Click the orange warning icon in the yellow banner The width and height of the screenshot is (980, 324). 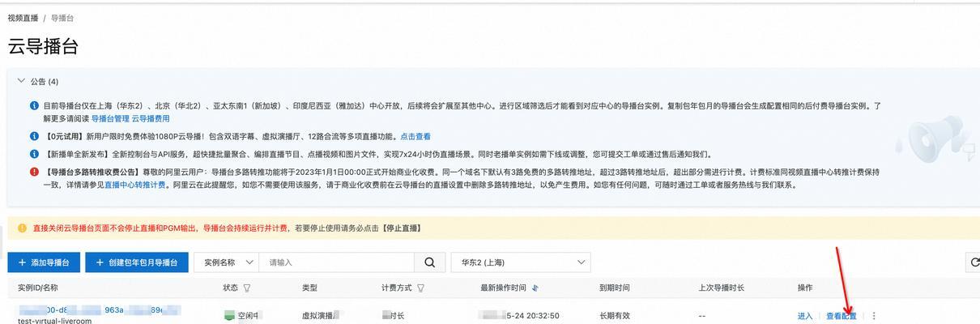[x=22, y=228]
